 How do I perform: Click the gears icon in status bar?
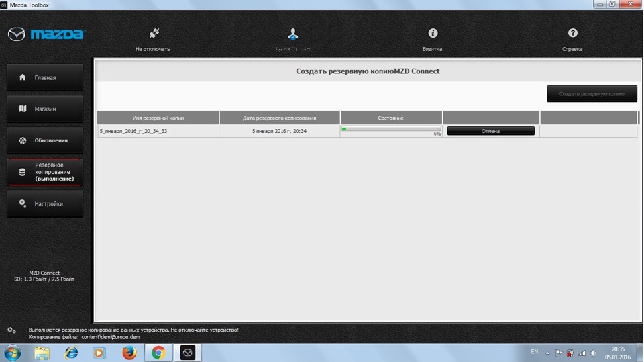(11, 330)
